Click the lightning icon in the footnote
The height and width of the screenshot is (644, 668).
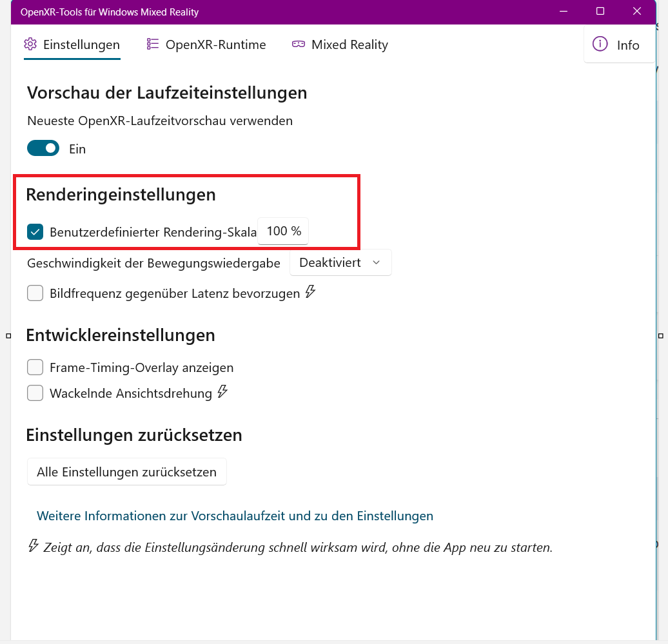(x=34, y=545)
